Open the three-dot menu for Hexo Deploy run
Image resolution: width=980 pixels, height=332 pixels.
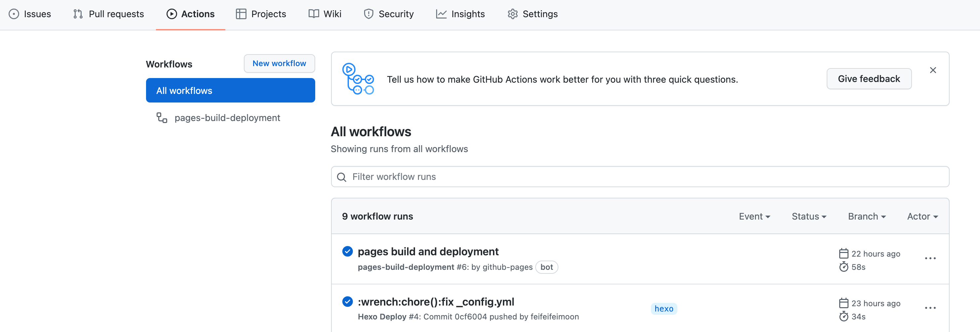(x=930, y=308)
